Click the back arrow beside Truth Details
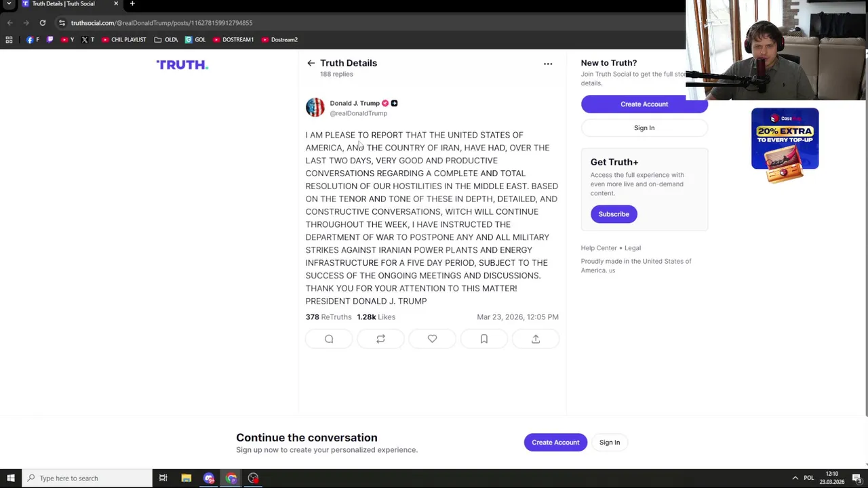This screenshot has width=868, height=488. (311, 63)
